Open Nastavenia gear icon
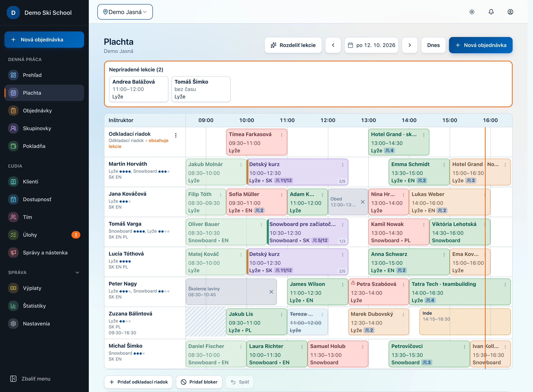 (13, 324)
